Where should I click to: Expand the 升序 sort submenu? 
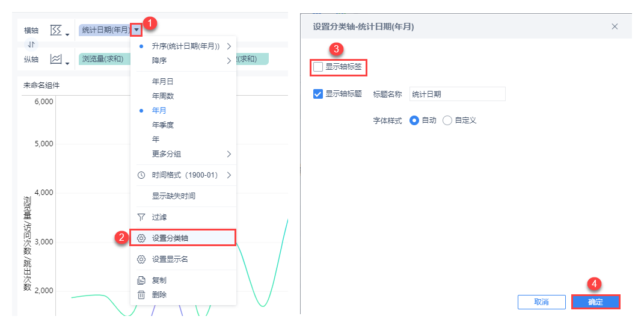pyautogui.click(x=228, y=46)
